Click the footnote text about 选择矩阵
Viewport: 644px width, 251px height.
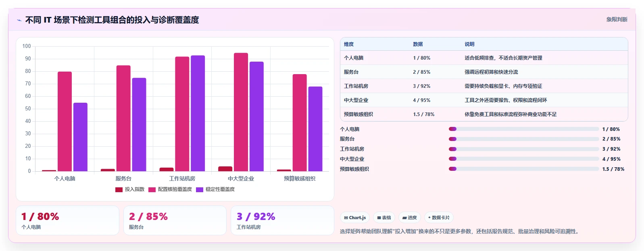(459, 232)
